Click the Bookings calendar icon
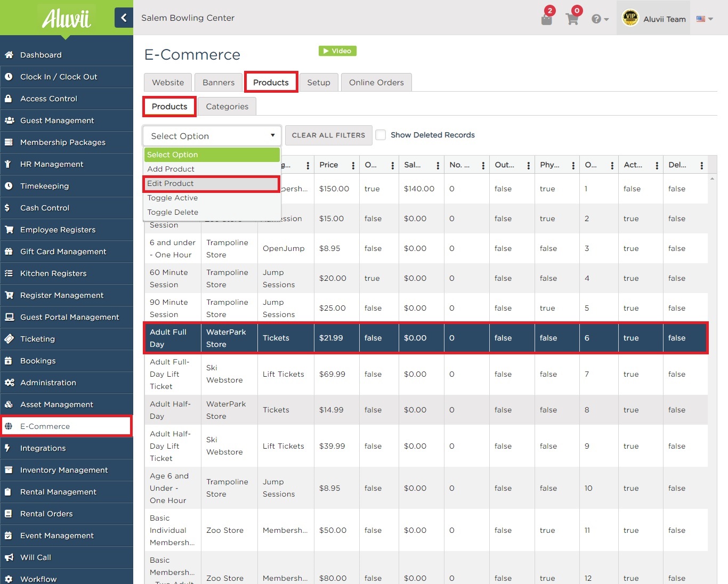 point(9,361)
